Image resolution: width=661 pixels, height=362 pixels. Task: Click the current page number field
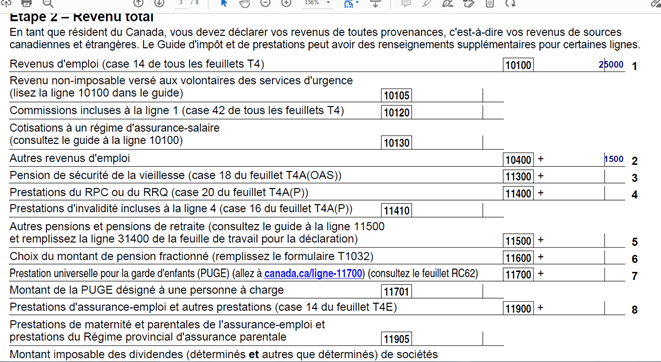pyautogui.click(x=181, y=3)
